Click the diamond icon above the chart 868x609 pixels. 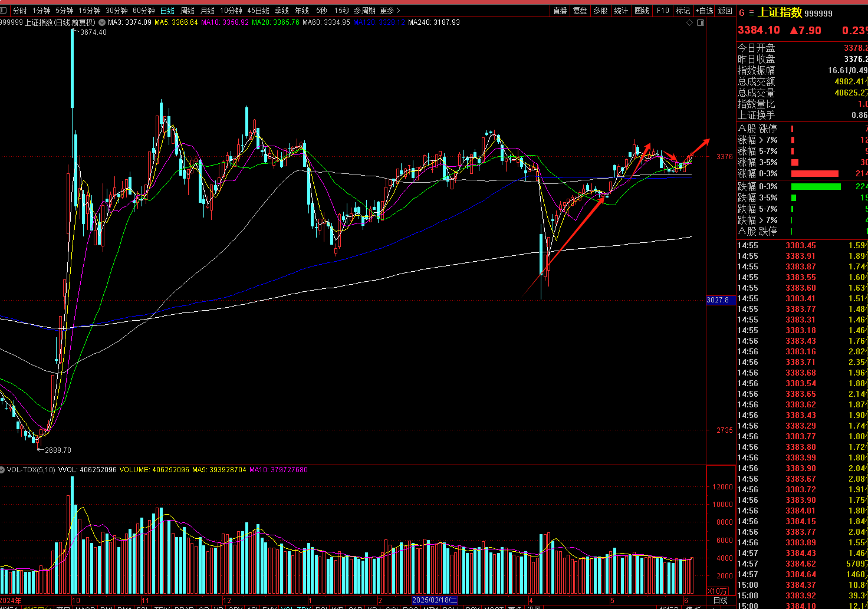690,22
